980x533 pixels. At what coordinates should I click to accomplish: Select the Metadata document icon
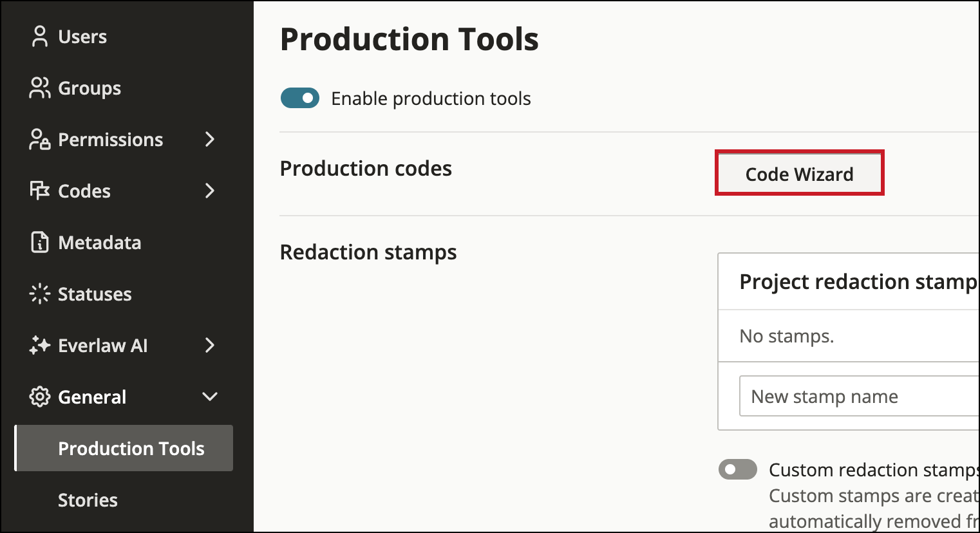pos(40,242)
